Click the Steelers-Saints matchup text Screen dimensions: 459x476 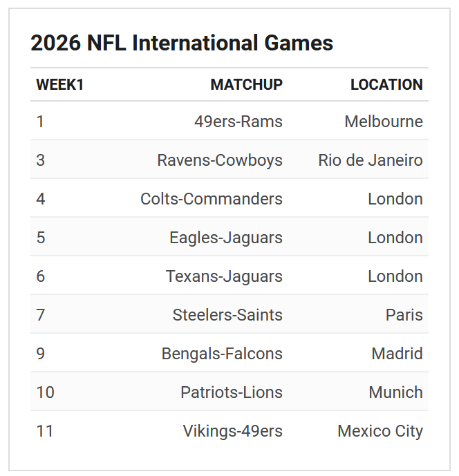click(227, 315)
